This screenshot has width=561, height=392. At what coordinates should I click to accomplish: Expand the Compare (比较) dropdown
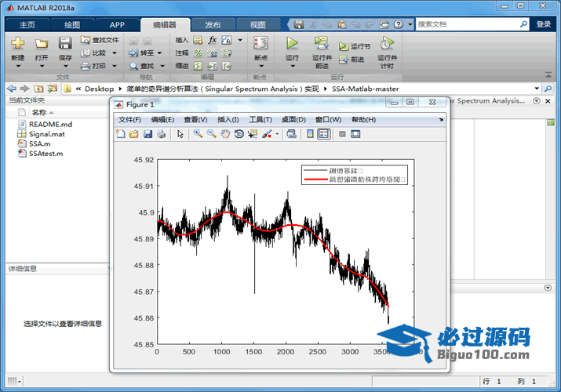click(x=114, y=53)
